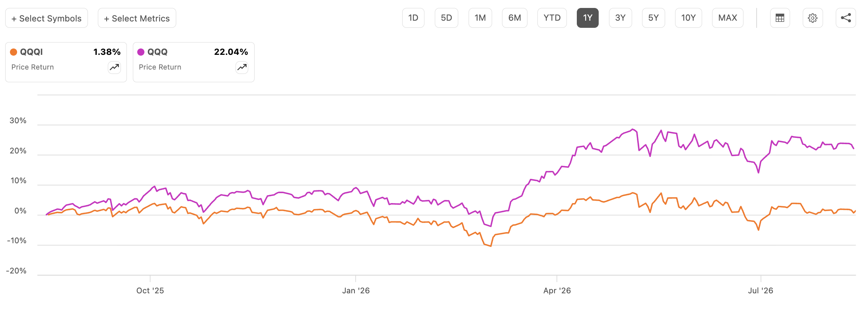Viewport: 868px width, 310px height.
Task: Switch to the 1D time range
Action: 413,18
